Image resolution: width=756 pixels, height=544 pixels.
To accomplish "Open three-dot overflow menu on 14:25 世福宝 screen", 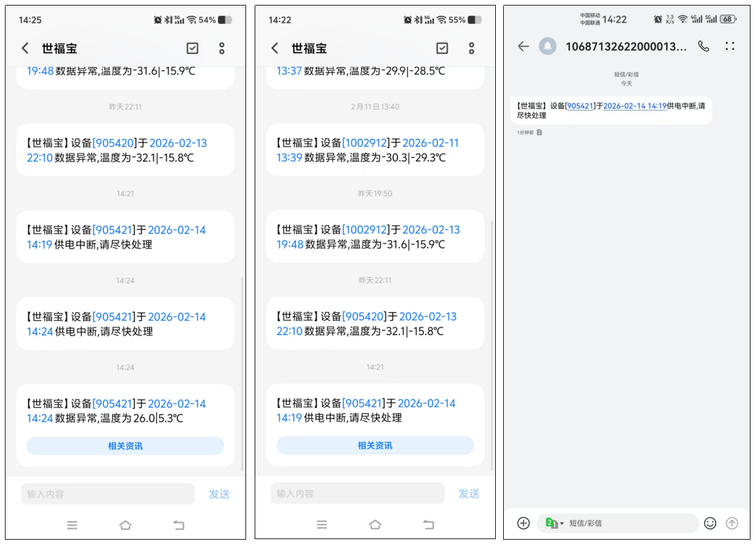I will pos(222,49).
